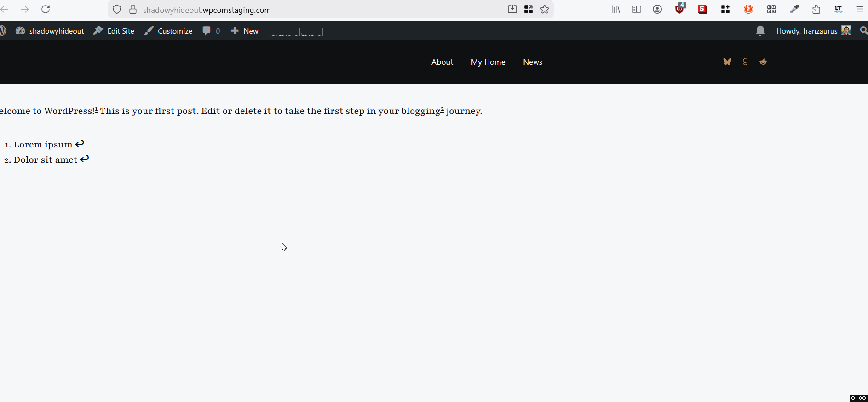Click the install site as app icon
Image resolution: width=868 pixels, height=402 pixels.
[512, 9]
